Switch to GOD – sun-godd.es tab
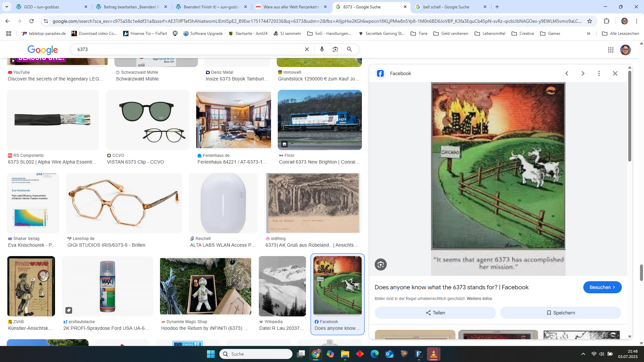644x362 pixels. tap(52, 7)
